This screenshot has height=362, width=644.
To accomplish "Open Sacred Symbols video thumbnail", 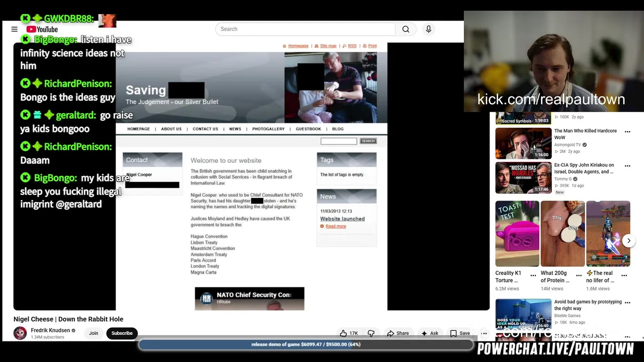I will [x=523, y=119].
